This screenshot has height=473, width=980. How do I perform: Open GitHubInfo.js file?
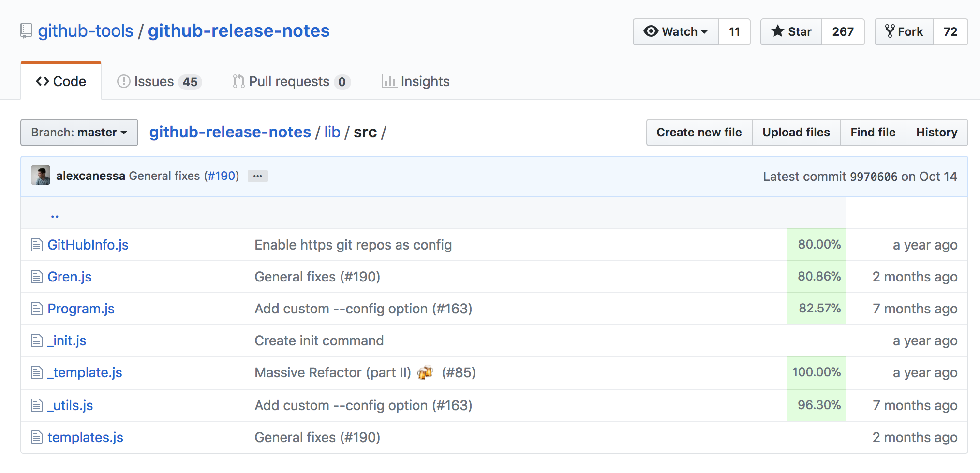[x=88, y=245]
